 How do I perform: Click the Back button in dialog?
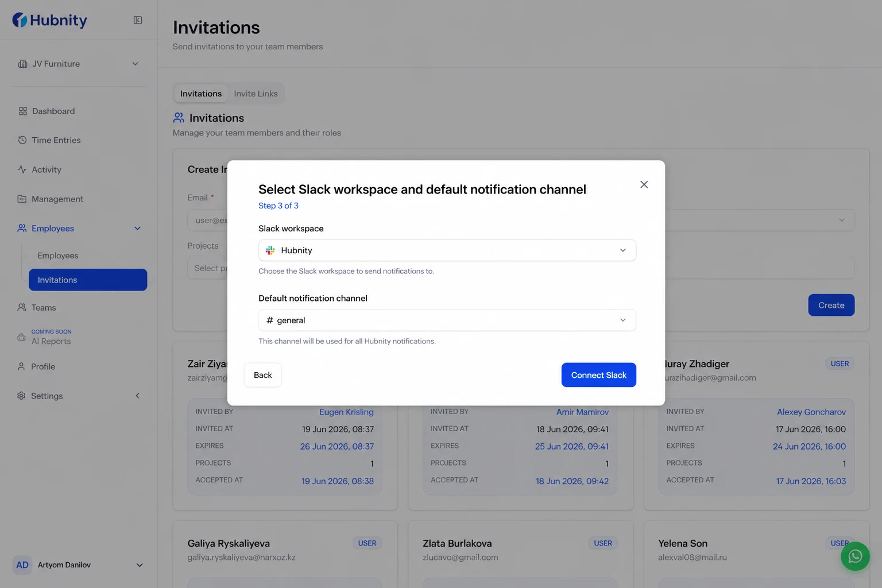point(263,375)
